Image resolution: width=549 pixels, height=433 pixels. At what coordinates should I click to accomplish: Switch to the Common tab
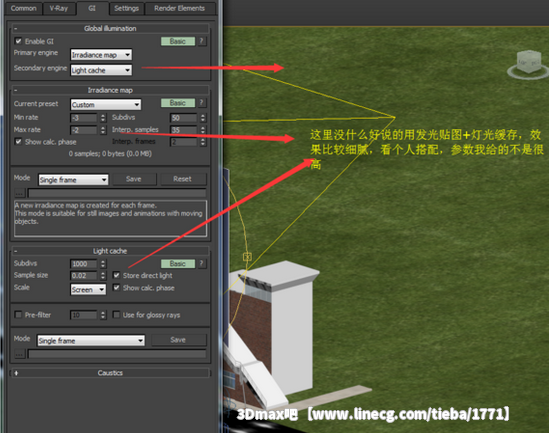click(23, 8)
